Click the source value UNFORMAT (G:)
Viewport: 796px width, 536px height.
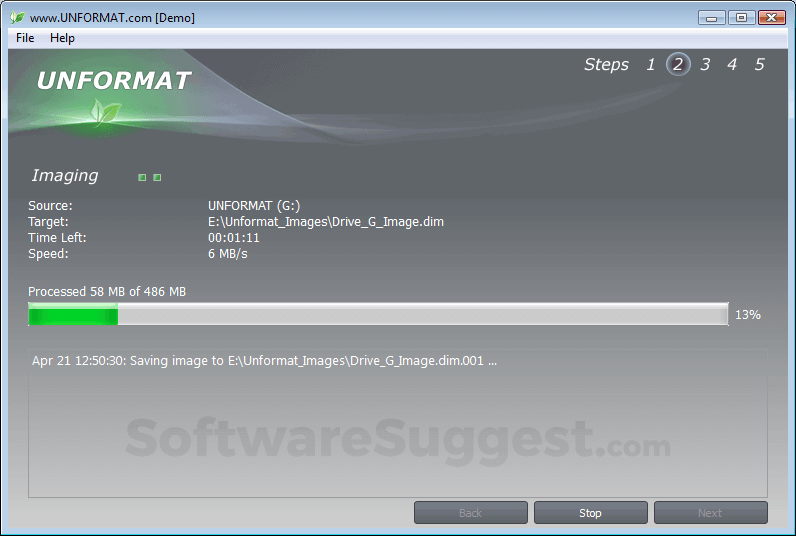254,206
